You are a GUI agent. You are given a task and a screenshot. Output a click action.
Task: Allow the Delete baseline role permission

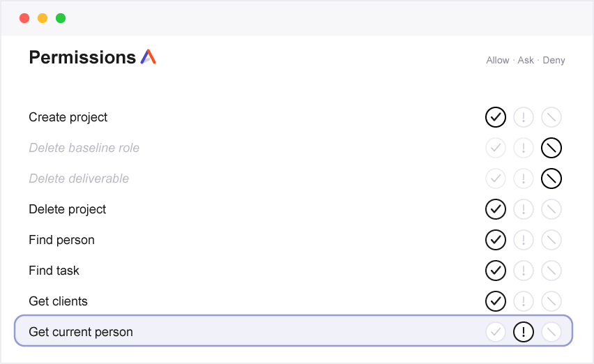496,148
